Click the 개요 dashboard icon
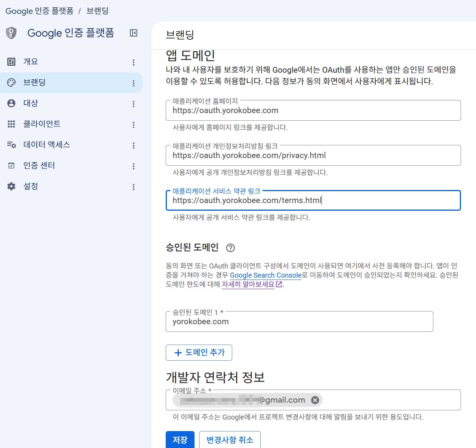The height and width of the screenshot is (448, 476). click(12, 62)
